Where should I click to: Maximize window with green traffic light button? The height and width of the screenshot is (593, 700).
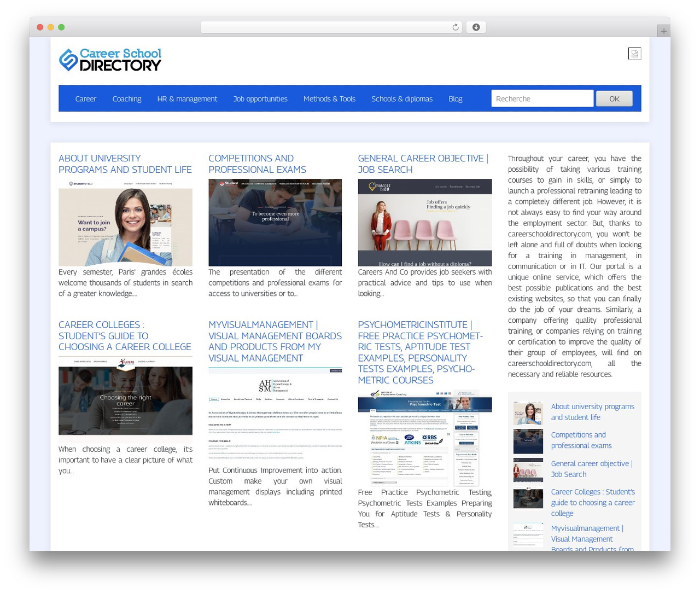61,27
